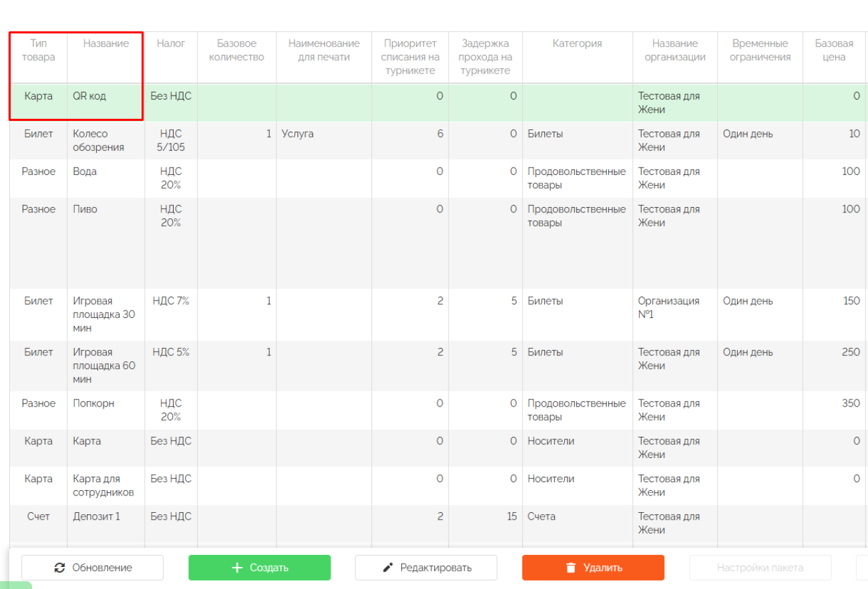Viewport: 868px width, 589px height.
Task: Select the Вода product row
Action: [85, 172]
